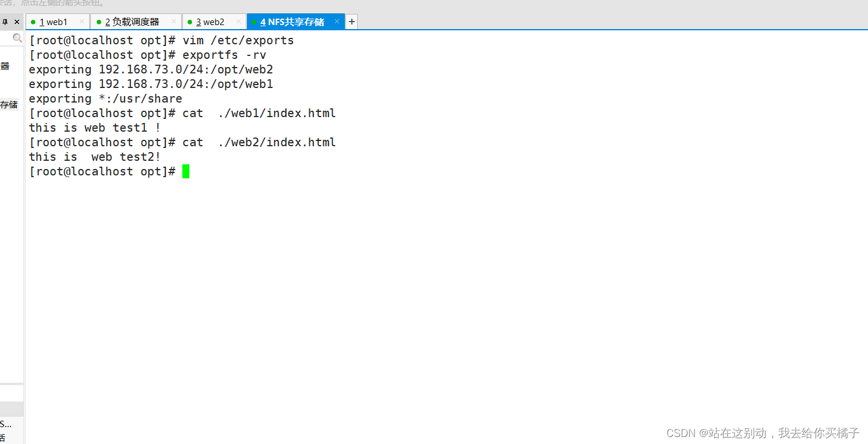The width and height of the screenshot is (868, 444).
Task: Close the web1 tab
Action: point(82,22)
